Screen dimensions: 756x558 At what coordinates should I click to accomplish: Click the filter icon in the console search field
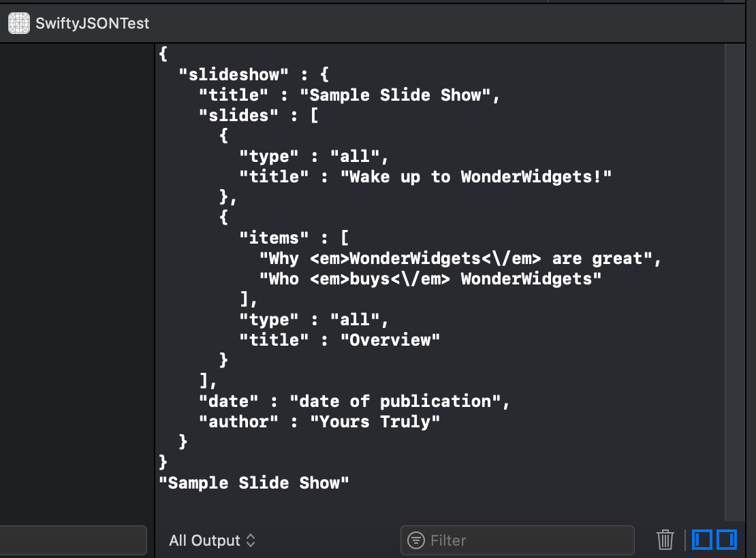coord(415,540)
